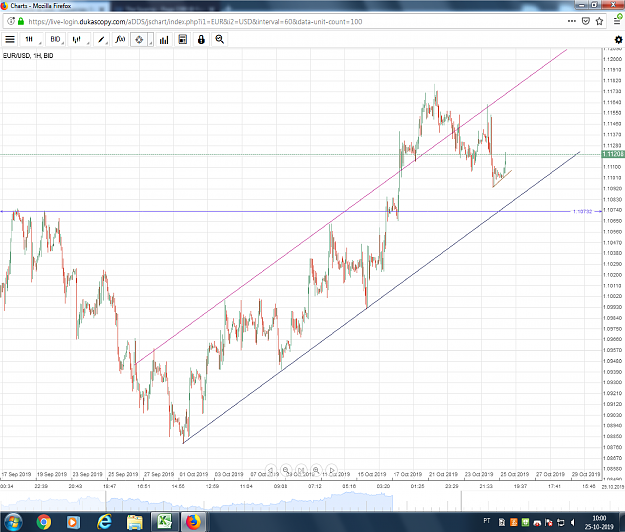Image resolution: width=625 pixels, height=532 pixels.
Task: Click the green padlock security icon
Action: click(21, 22)
